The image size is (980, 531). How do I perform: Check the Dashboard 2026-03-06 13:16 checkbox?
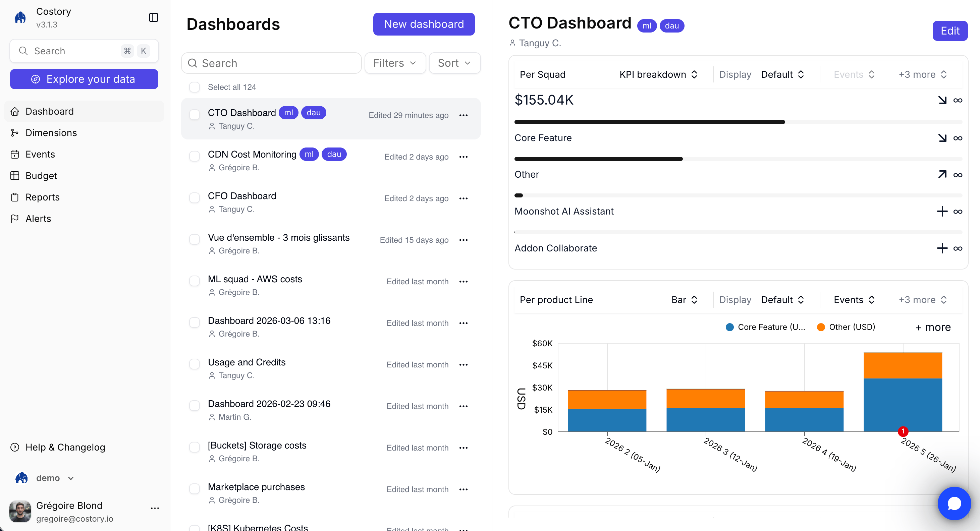click(x=195, y=322)
